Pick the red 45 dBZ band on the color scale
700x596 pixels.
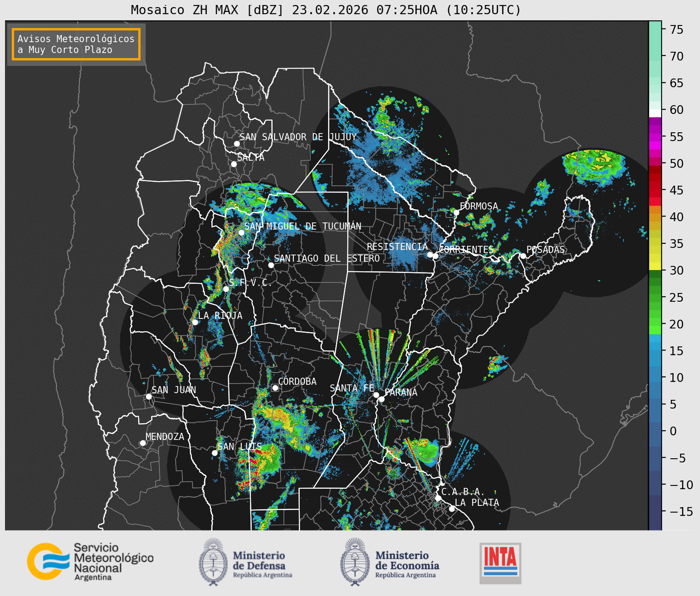click(x=655, y=193)
